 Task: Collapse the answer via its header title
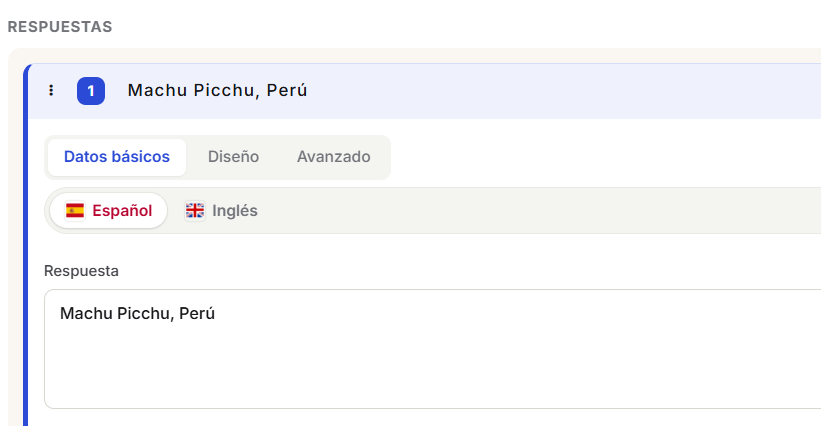(x=217, y=91)
